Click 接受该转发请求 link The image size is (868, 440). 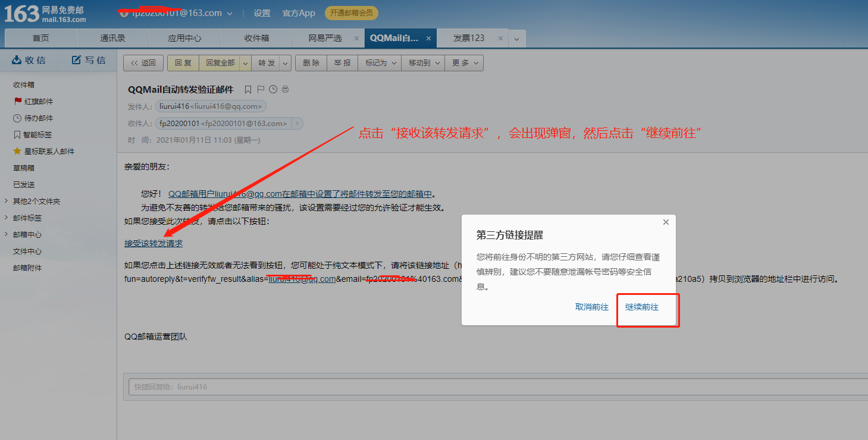(153, 244)
